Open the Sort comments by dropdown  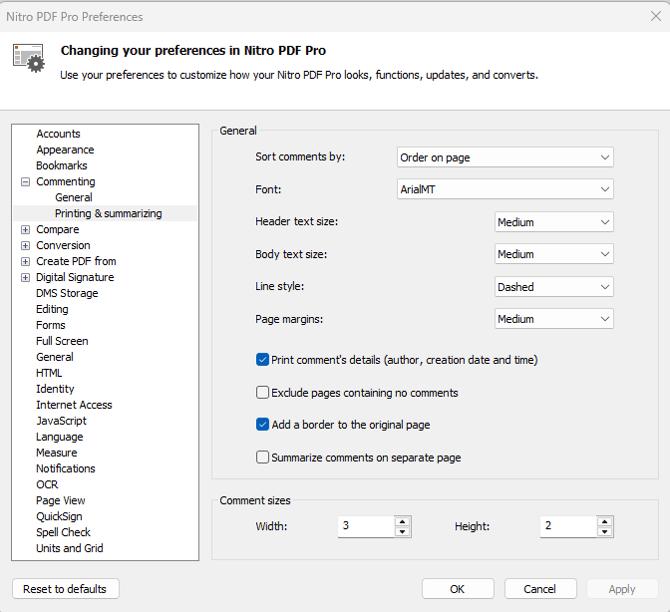pos(505,157)
